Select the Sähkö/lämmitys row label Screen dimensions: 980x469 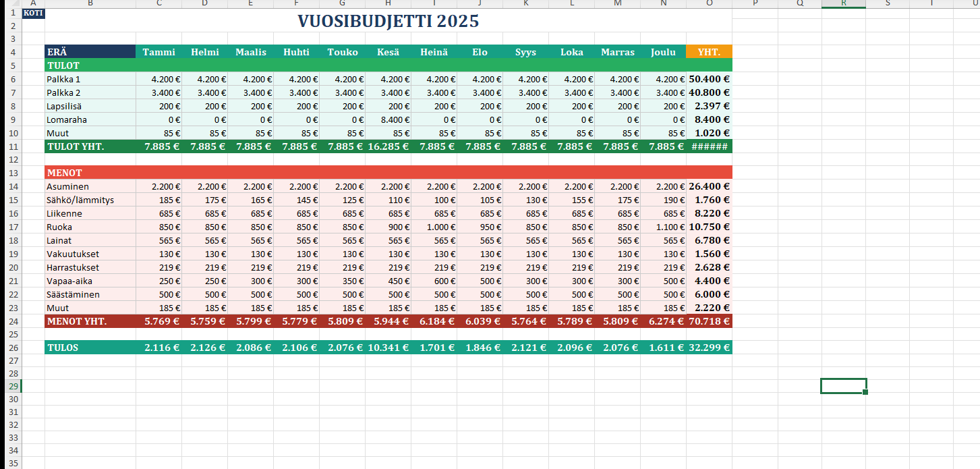[x=90, y=200]
